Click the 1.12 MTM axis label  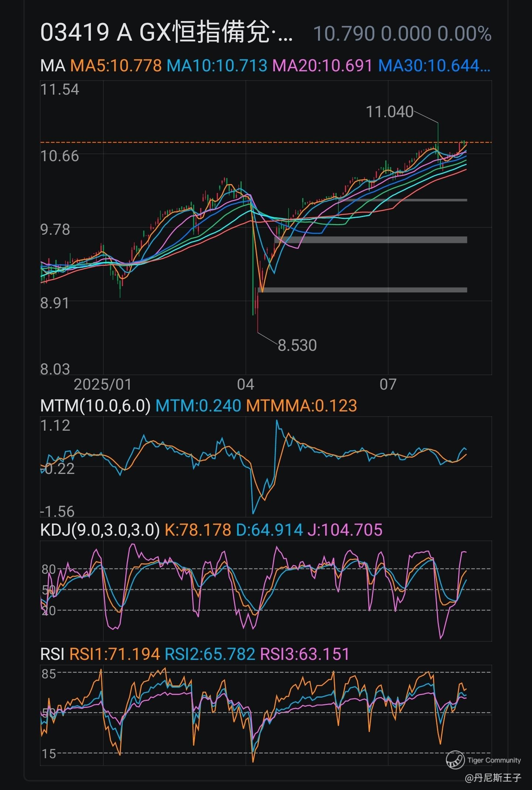[x=55, y=425]
